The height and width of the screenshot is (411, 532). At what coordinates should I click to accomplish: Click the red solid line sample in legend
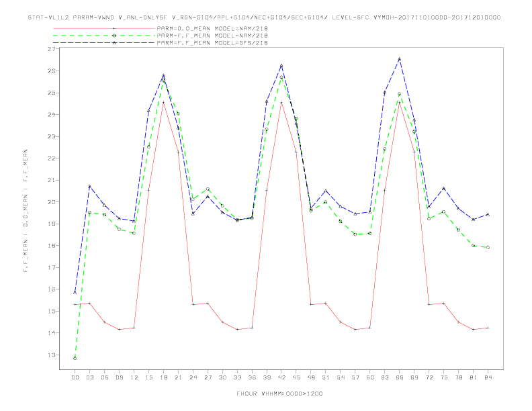(x=104, y=28)
